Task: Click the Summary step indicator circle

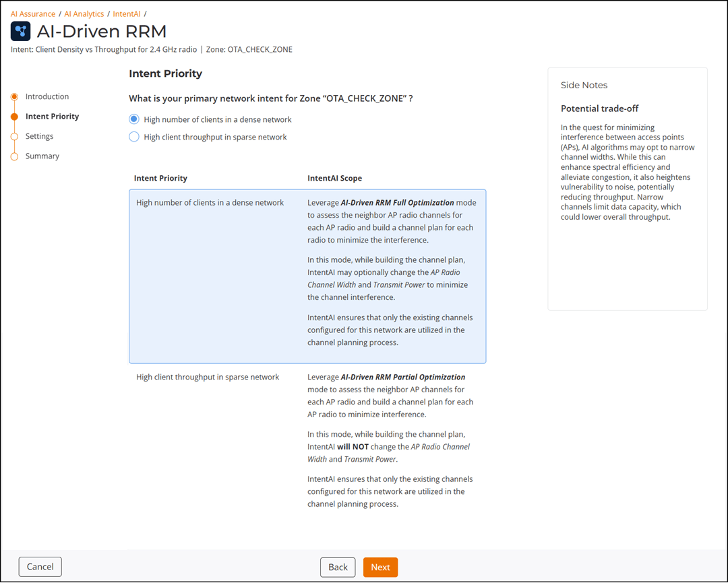Action: 13,156
